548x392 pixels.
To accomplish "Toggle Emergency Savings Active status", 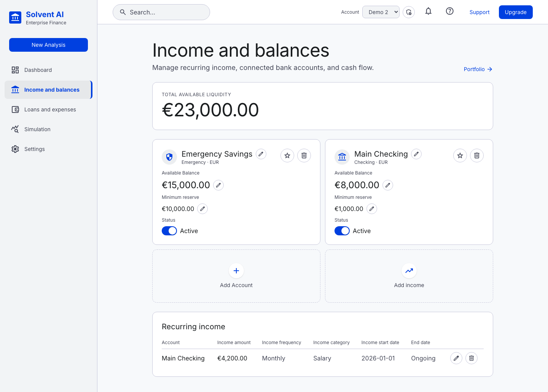I will [169, 231].
